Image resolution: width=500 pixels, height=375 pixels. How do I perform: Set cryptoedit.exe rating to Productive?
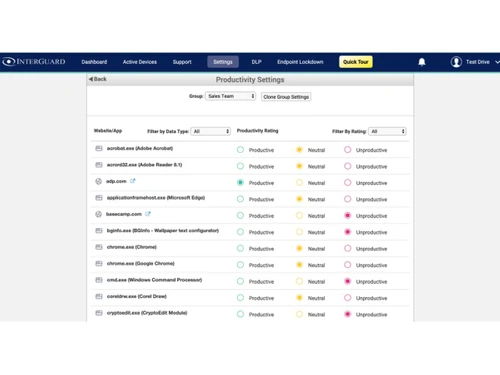(x=240, y=314)
